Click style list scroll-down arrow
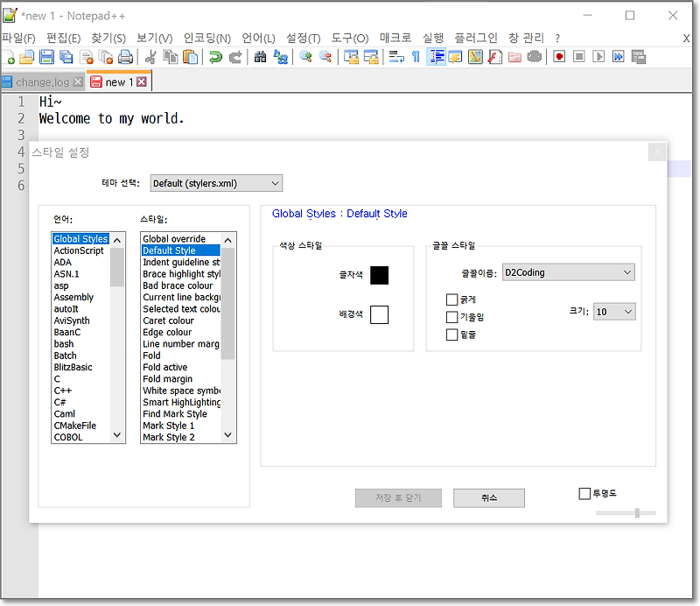The image size is (700, 606). pyautogui.click(x=228, y=435)
